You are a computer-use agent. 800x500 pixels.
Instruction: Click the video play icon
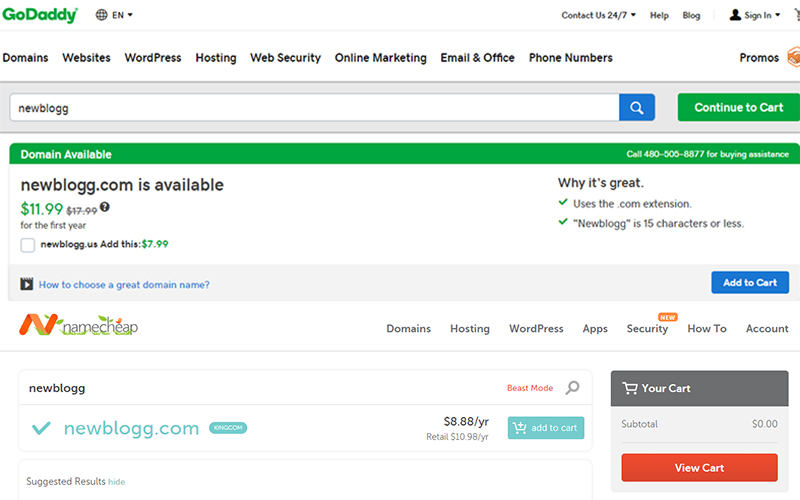[27, 284]
